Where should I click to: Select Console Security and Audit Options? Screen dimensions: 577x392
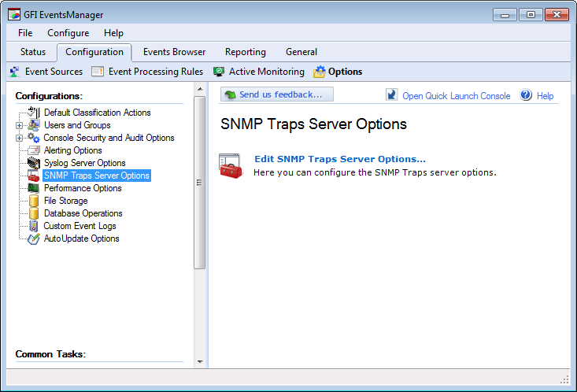click(x=109, y=138)
